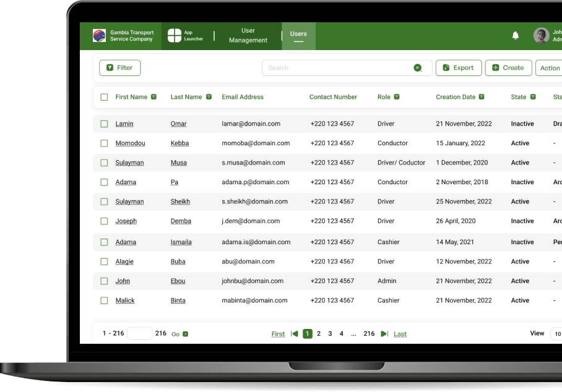The image size is (562, 392).
Task: Open the App Launcher grid icon
Action: [175, 36]
